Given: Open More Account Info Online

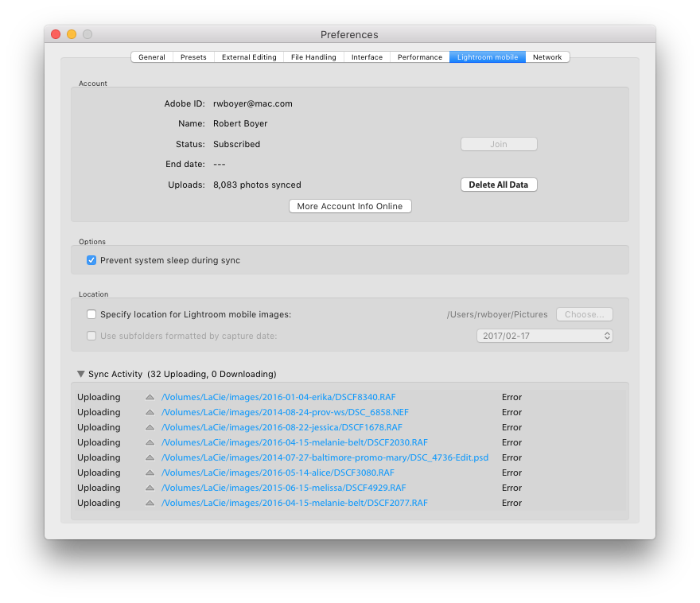Looking at the screenshot, I should click(x=350, y=206).
